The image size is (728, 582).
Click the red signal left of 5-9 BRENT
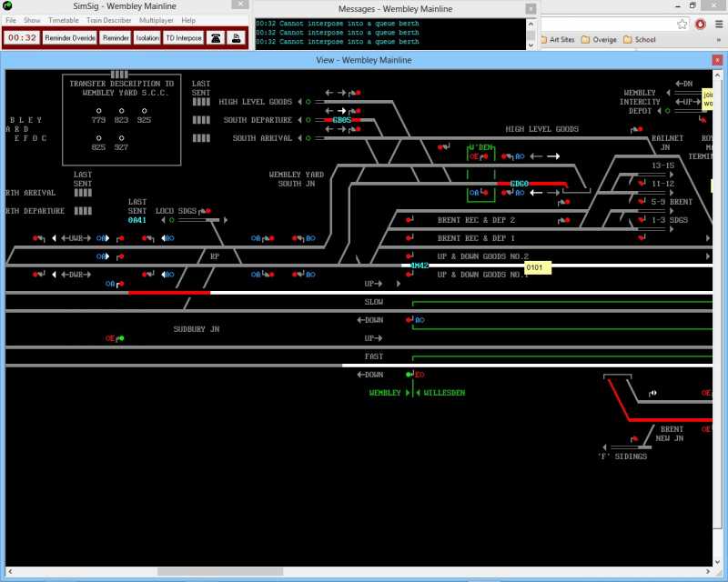point(642,201)
